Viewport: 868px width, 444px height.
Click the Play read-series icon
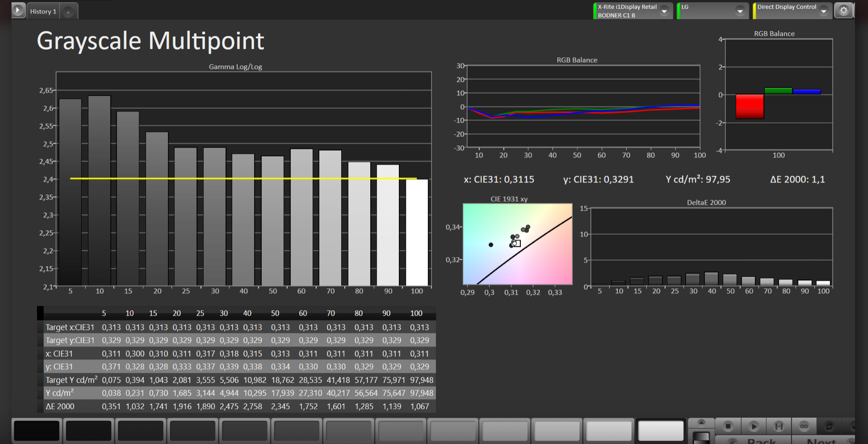[753, 426]
